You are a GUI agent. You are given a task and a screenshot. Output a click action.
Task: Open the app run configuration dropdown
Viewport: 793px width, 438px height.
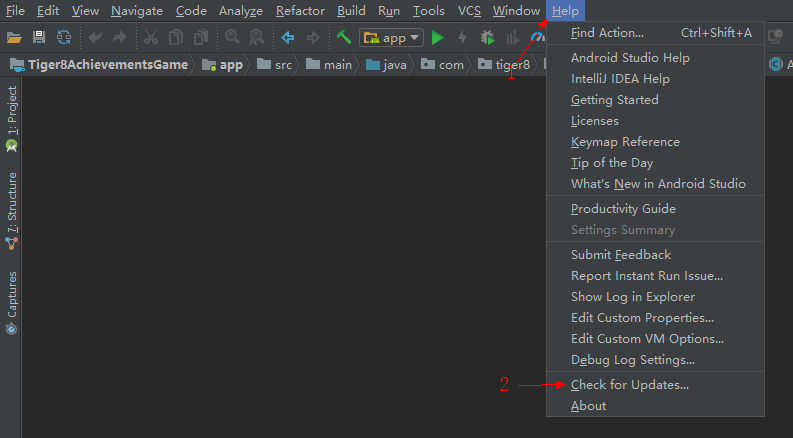pos(391,38)
